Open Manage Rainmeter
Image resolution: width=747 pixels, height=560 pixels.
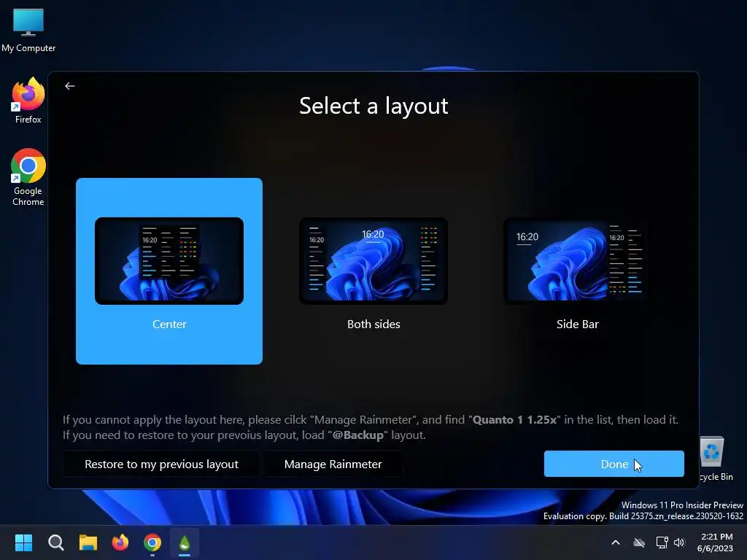point(333,464)
